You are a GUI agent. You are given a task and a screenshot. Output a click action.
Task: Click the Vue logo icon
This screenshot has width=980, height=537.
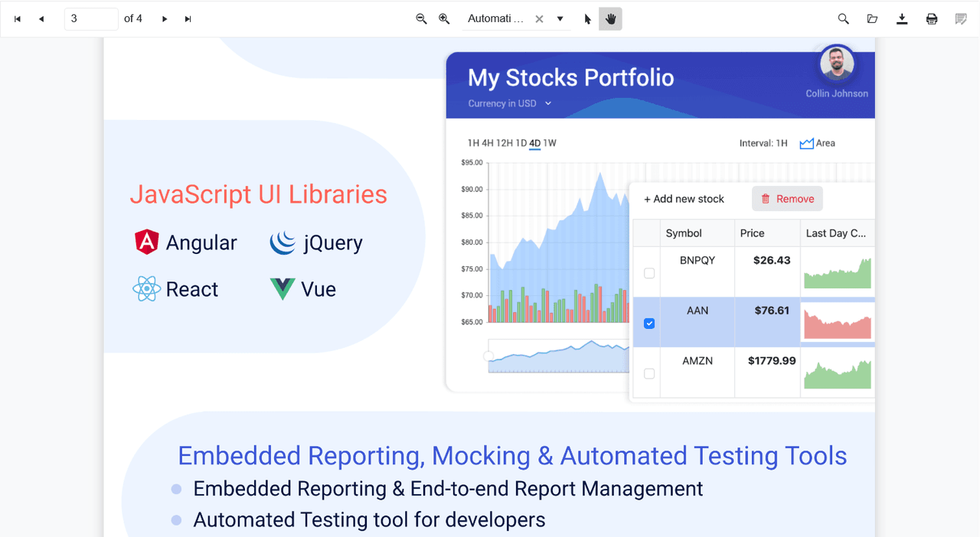(283, 289)
